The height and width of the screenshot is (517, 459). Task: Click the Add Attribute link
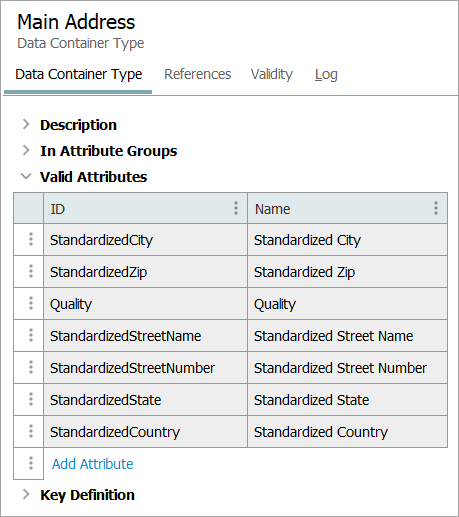pos(93,464)
